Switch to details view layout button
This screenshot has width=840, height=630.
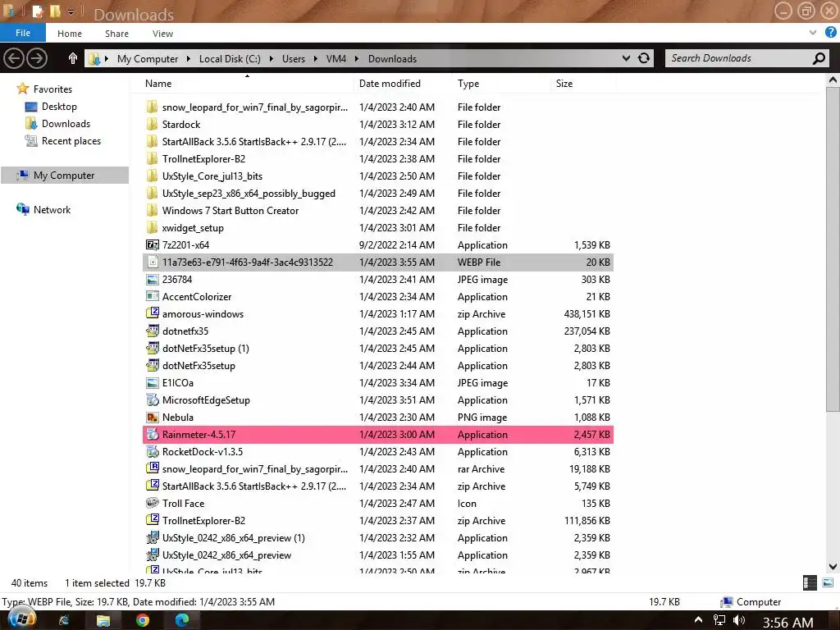click(x=810, y=583)
